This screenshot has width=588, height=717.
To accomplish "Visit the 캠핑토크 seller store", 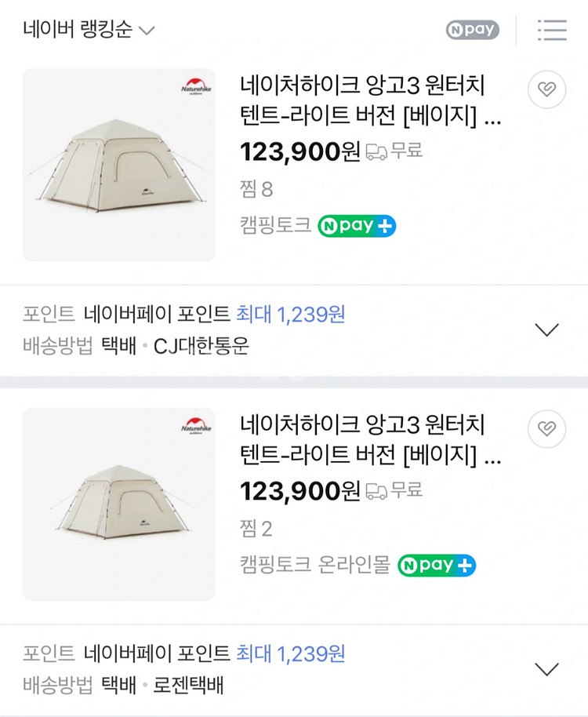I will (275, 226).
